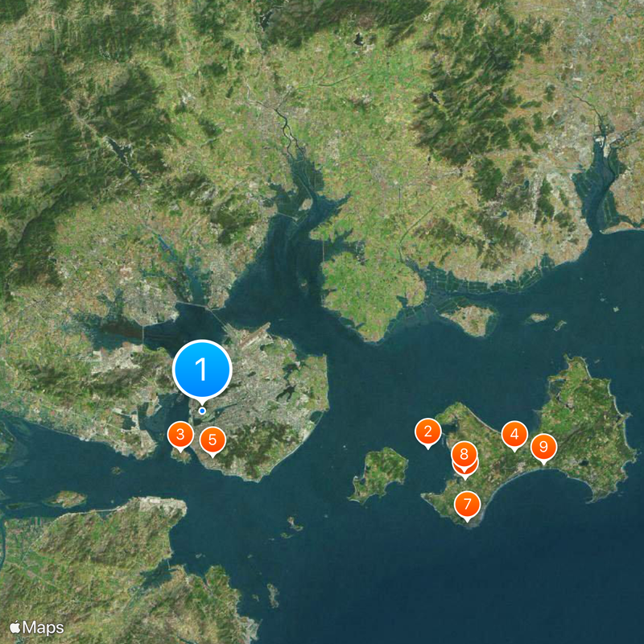Choose orange map pin number 5
Image resolution: width=644 pixels, height=644 pixels.
click(213, 440)
